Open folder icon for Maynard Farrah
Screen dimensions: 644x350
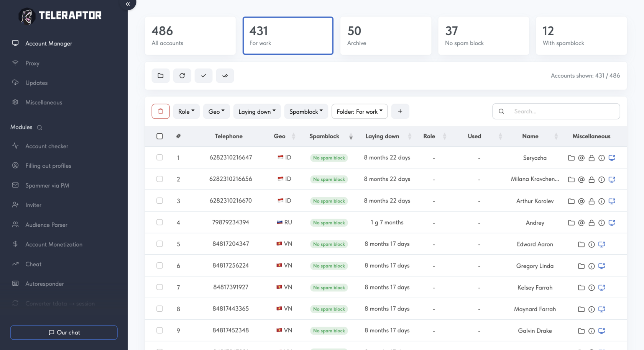coord(581,309)
